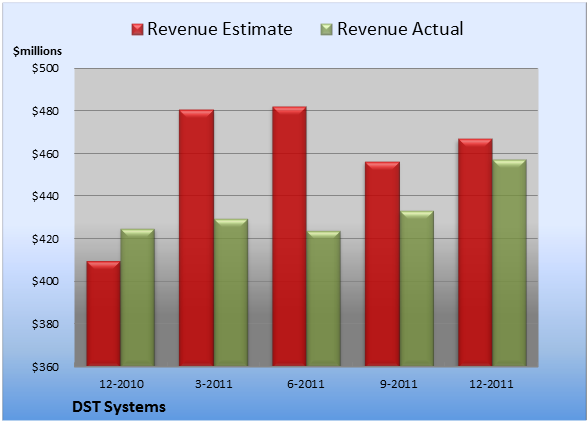Click the red Revenue Estimate legend swatch
The width and height of the screenshot is (588, 422).
click(x=138, y=30)
